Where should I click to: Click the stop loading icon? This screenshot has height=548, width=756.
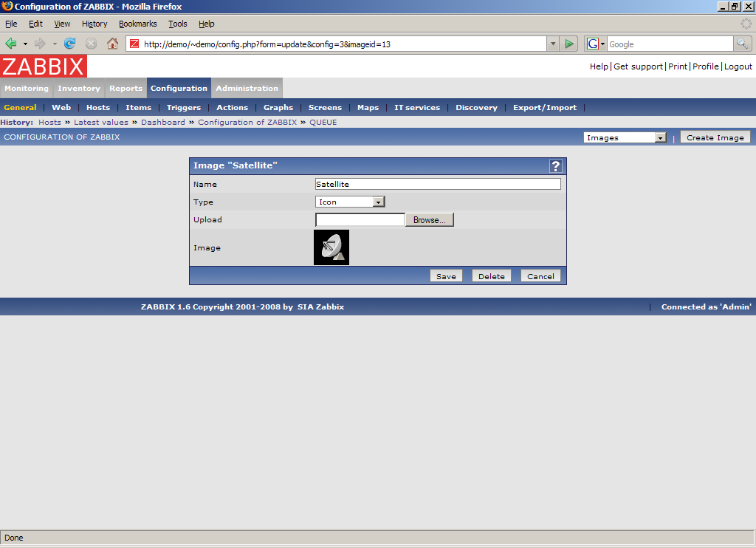coord(91,44)
